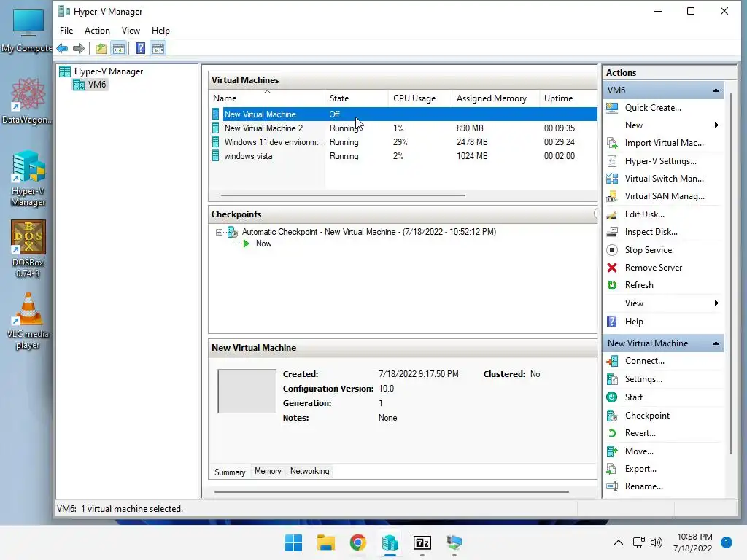
Task: Open Google Chrome from the taskbar
Action: (x=357, y=542)
